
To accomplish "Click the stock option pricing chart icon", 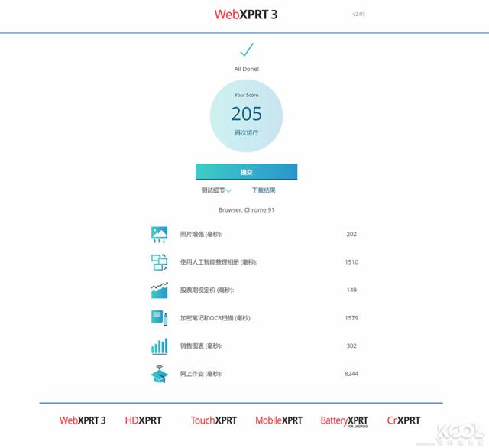I will pos(160,291).
